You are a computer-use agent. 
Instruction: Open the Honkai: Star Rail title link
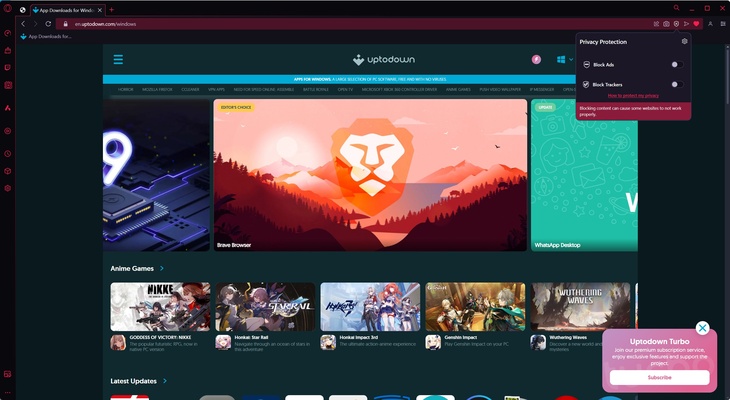click(x=251, y=337)
